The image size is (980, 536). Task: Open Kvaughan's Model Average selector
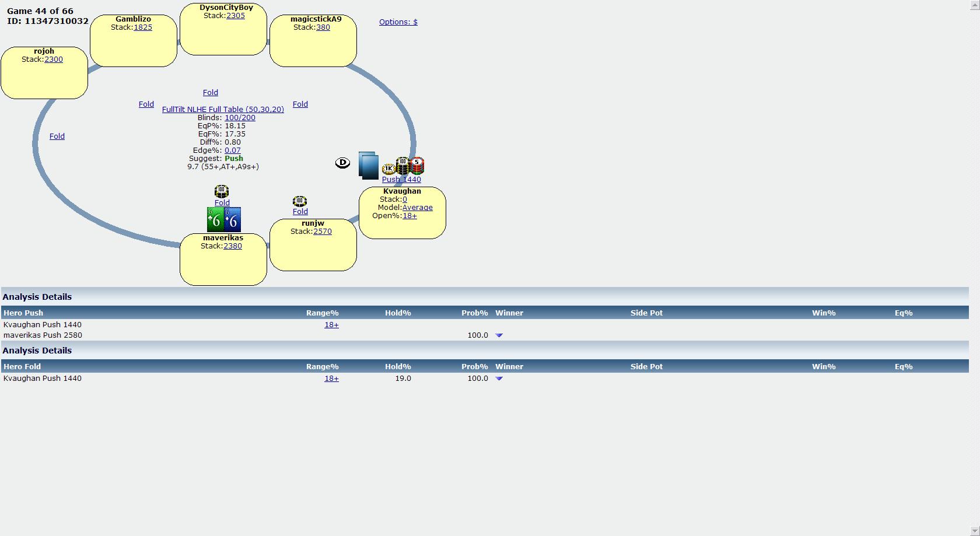(417, 208)
